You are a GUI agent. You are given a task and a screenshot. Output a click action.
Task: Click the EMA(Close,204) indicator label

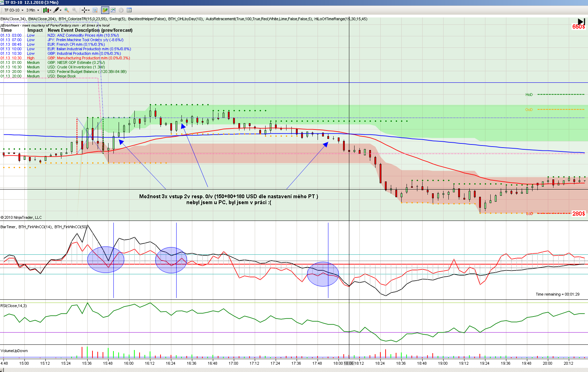(42, 19)
